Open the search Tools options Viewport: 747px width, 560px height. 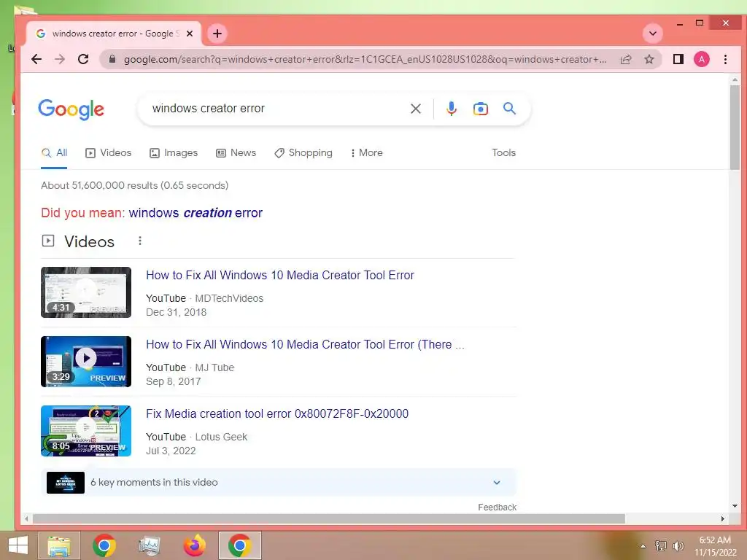[x=503, y=153]
